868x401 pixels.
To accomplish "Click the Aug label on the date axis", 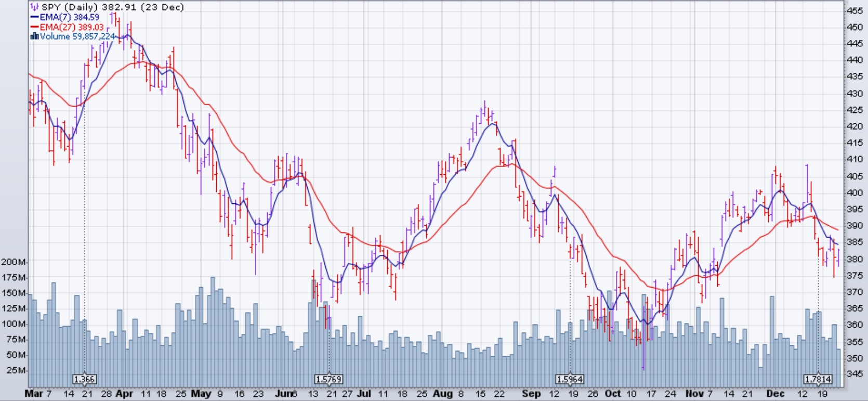I will (x=442, y=394).
